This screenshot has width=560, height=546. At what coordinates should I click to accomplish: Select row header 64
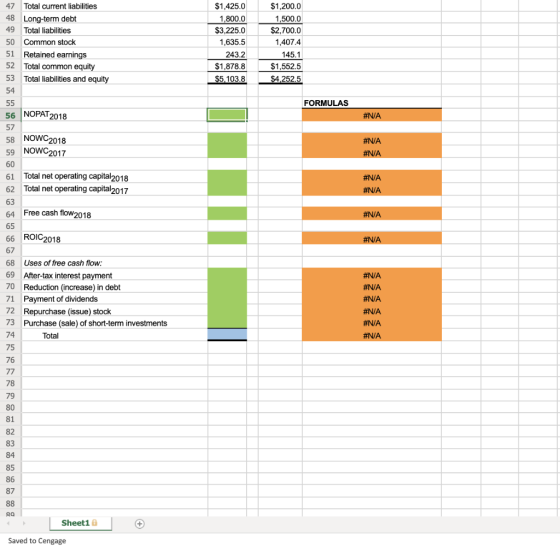pos(10,214)
